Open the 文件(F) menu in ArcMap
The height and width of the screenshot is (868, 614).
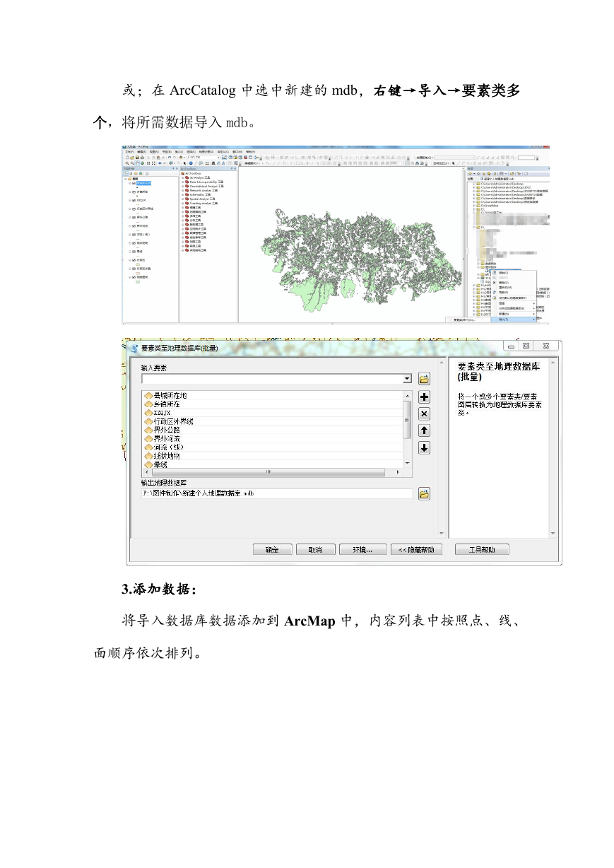tap(129, 151)
